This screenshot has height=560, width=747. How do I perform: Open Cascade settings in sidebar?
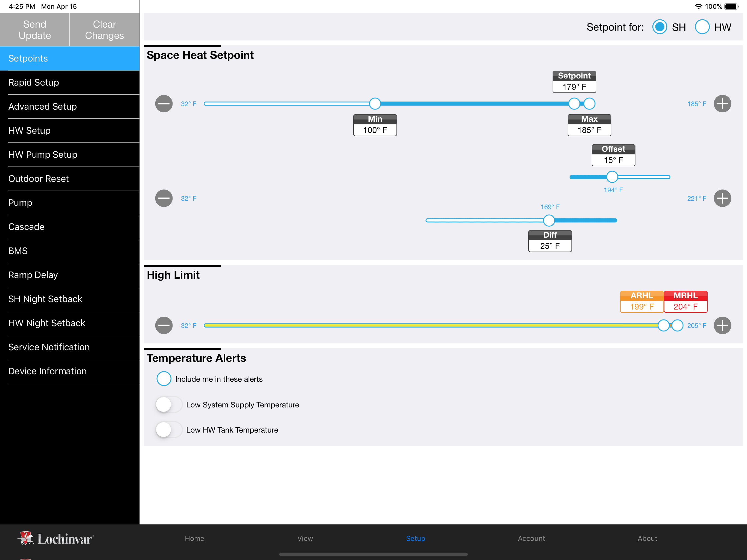pyautogui.click(x=70, y=227)
